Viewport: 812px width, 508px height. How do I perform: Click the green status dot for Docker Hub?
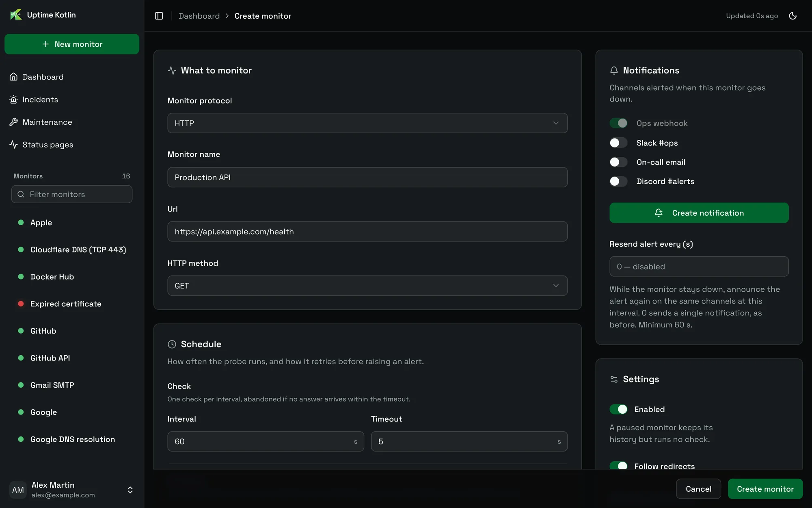(x=21, y=276)
